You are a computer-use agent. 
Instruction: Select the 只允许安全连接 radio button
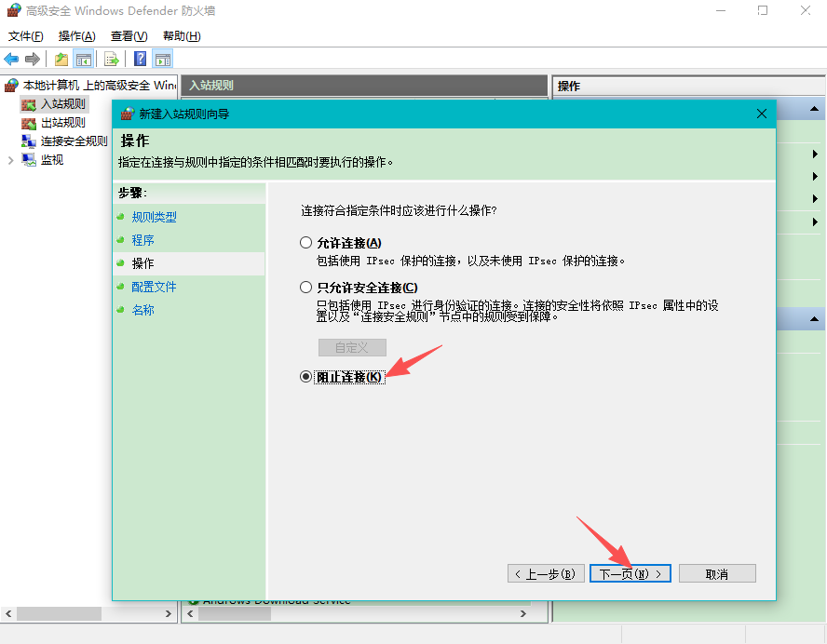tap(305, 287)
